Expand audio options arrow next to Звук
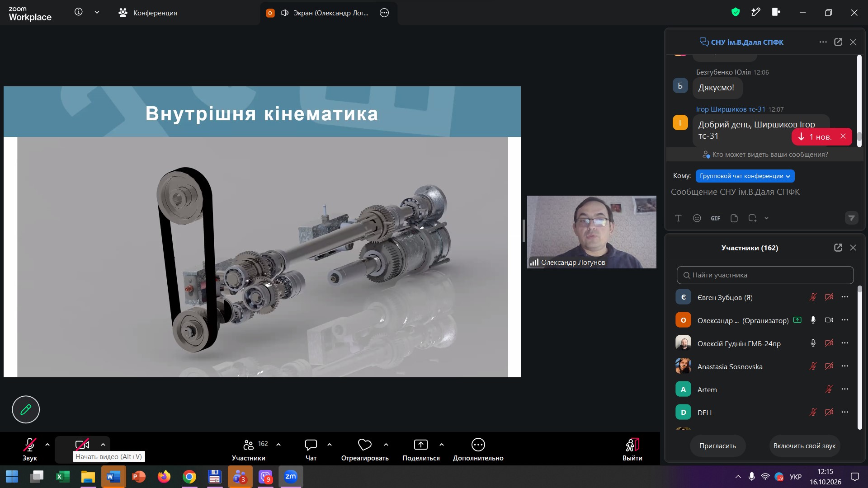 click(x=47, y=445)
